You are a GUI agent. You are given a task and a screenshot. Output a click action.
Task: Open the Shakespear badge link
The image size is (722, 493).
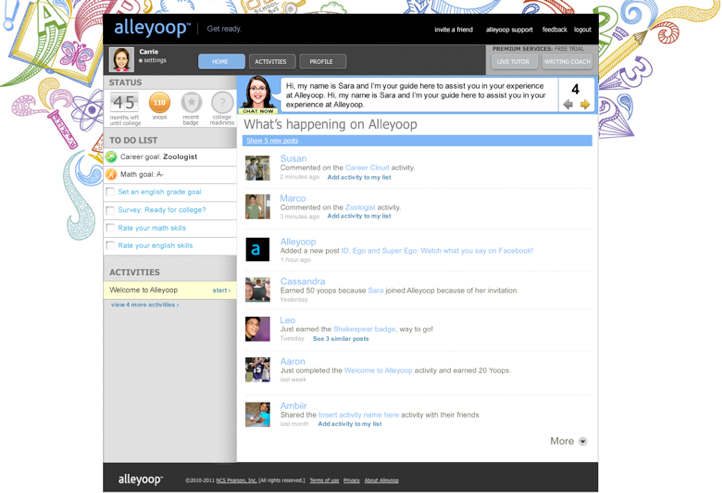[364, 329]
